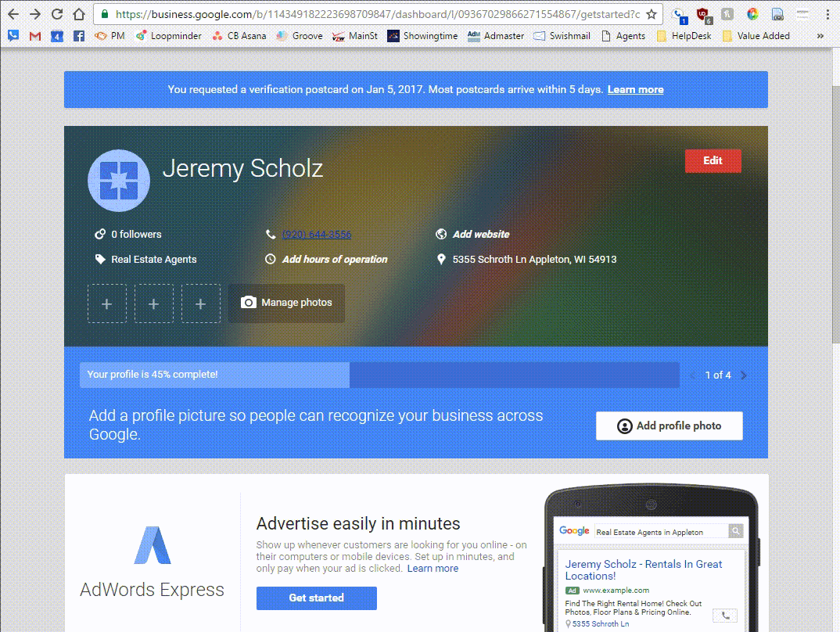Viewport: 840px width, 632px height.
Task: Click the map pin address icon
Action: pyautogui.click(x=441, y=259)
